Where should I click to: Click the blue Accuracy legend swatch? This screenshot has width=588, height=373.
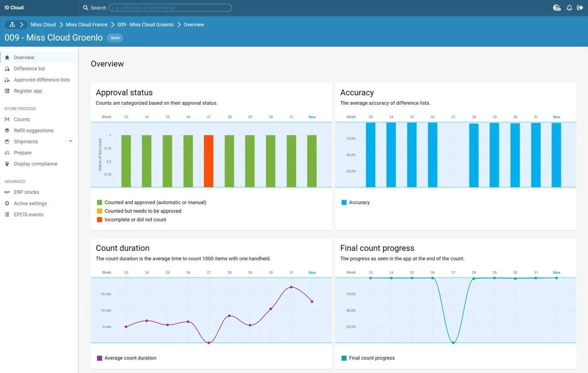(x=344, y=202)
